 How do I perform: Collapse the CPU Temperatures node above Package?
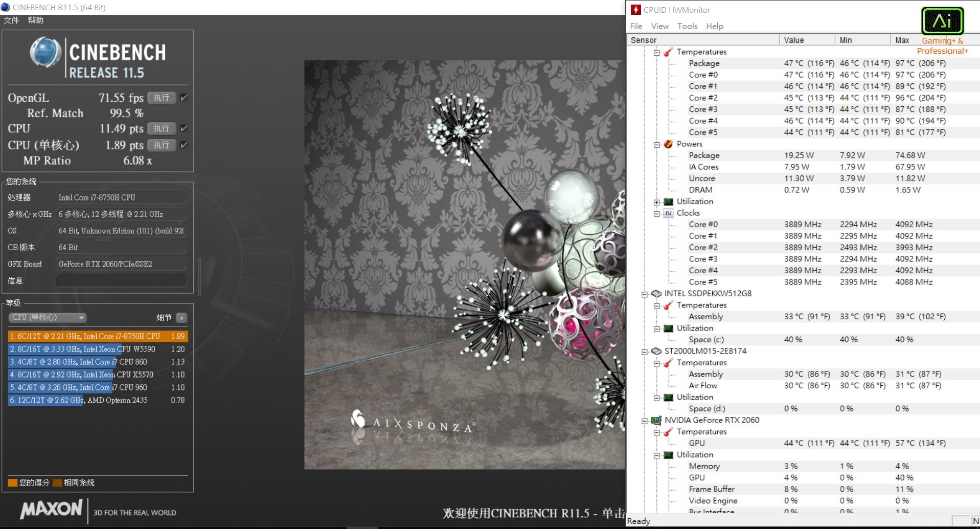(x=657, y=52)
